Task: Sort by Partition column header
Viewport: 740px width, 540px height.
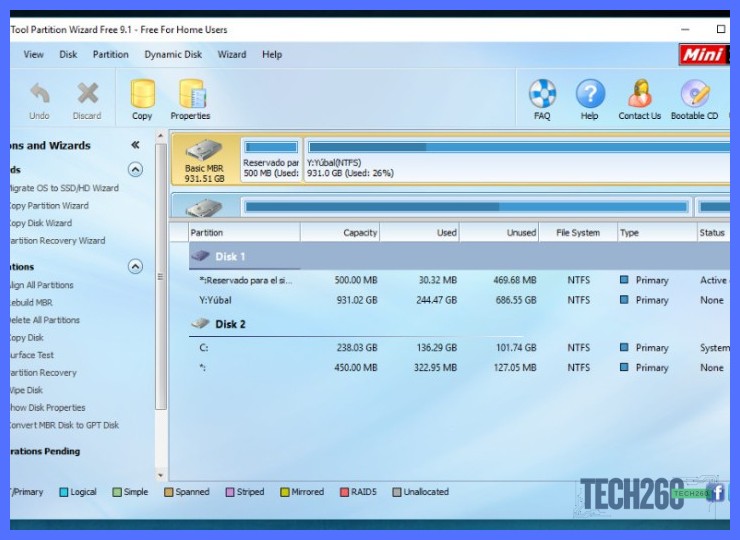Action: click(244, 232)
